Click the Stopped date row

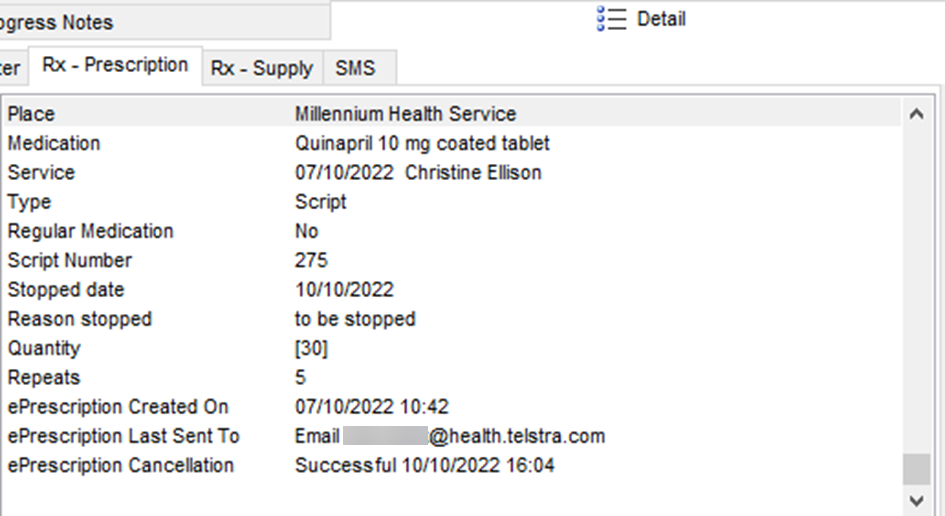click(453, 289)
